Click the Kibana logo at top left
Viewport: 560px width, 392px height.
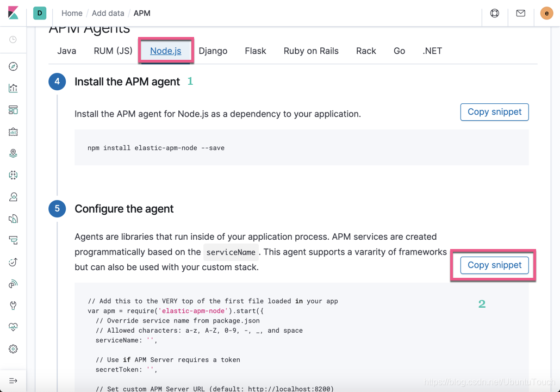14,13
